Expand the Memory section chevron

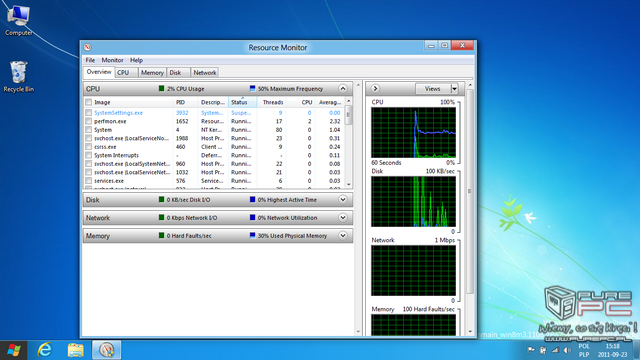343,236
